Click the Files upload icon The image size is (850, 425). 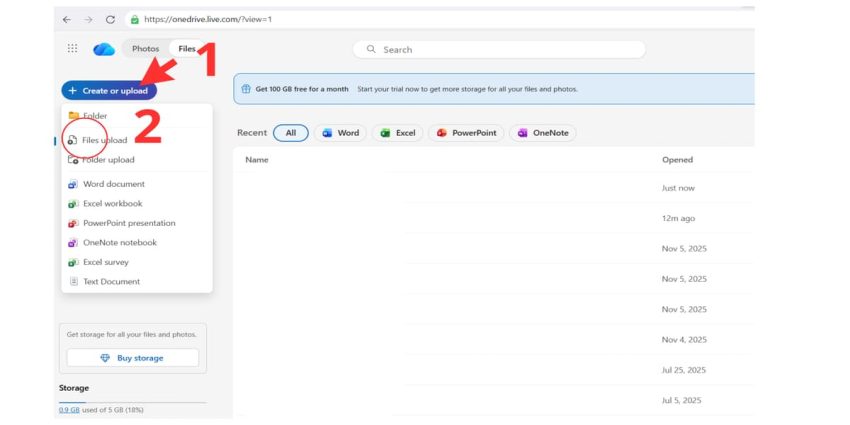pyautogui.click(x=73, y=140)
